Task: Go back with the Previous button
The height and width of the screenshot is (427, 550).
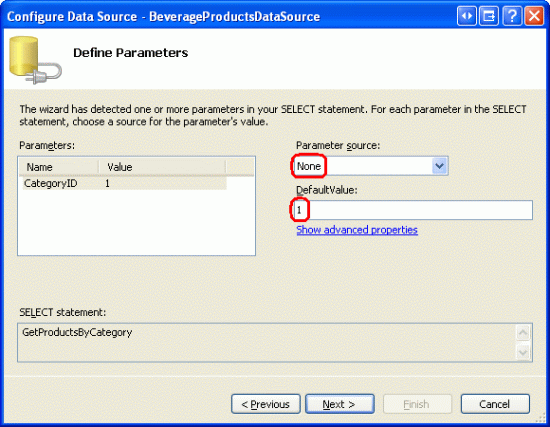Action: [266, 404]
